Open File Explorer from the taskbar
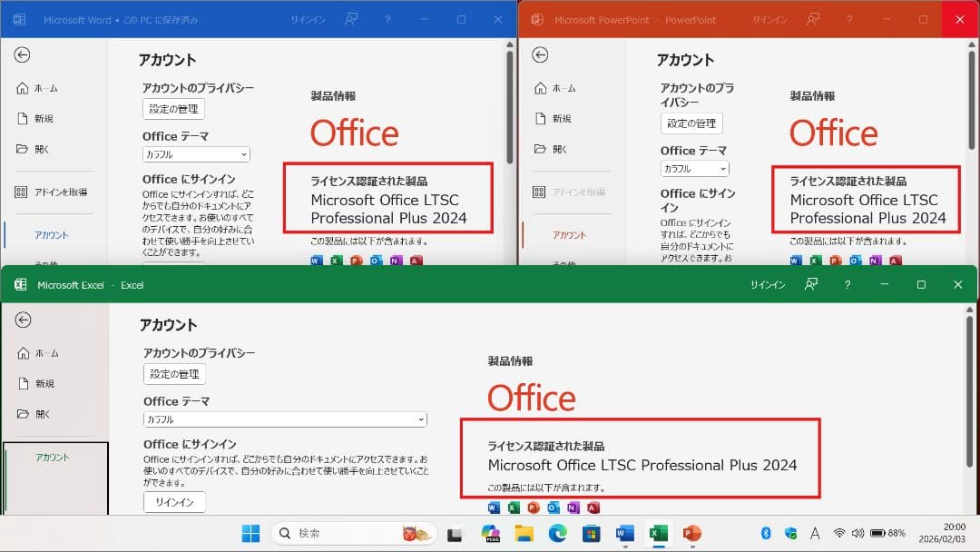 (524, 533)
